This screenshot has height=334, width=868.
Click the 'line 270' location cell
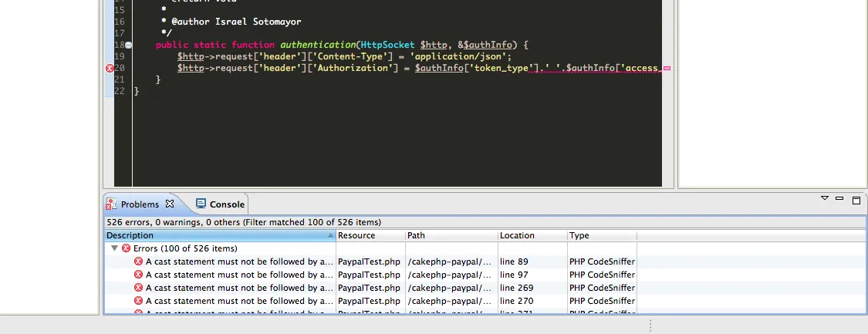(516, 302)
